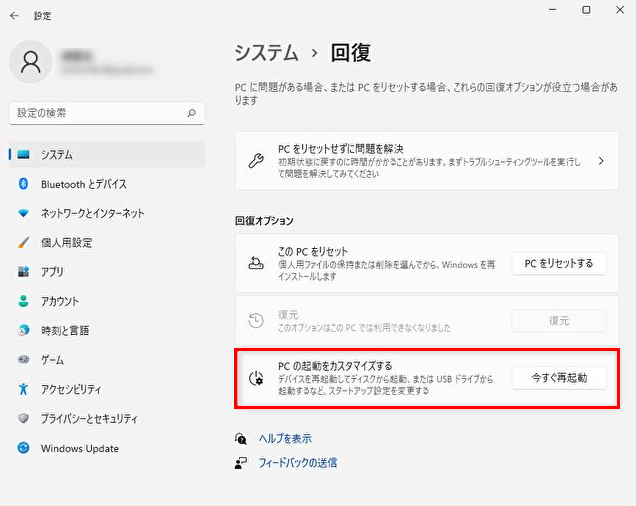Click the search magnifier icon
This screenshot has height=506, width=636.
[191, 113]
